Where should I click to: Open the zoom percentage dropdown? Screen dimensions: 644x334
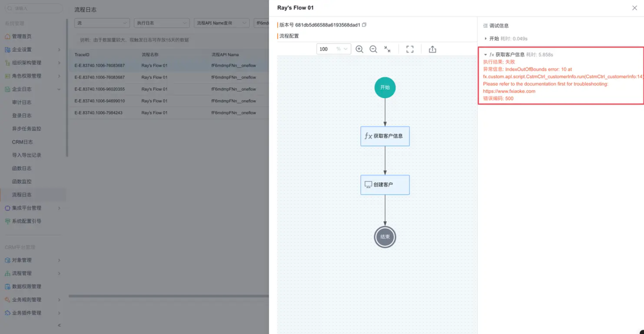click(x=345, y=49)
